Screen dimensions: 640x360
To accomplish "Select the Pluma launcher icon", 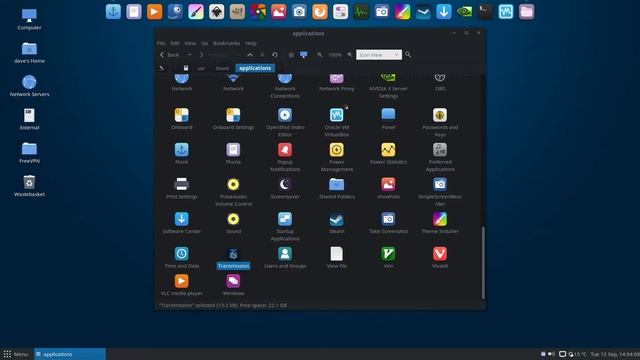I will pyautogui.click(x=233, y=150).
